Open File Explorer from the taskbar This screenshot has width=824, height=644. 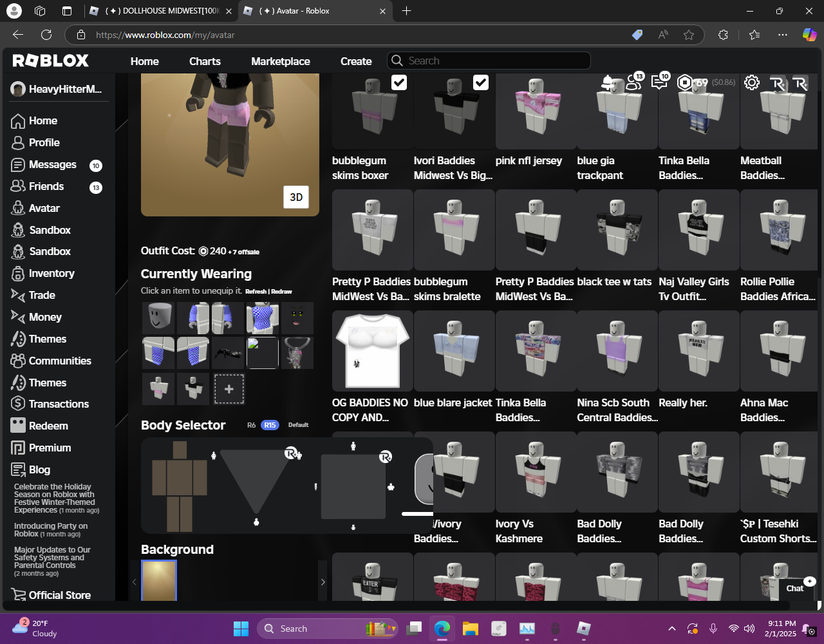point(471,629)
